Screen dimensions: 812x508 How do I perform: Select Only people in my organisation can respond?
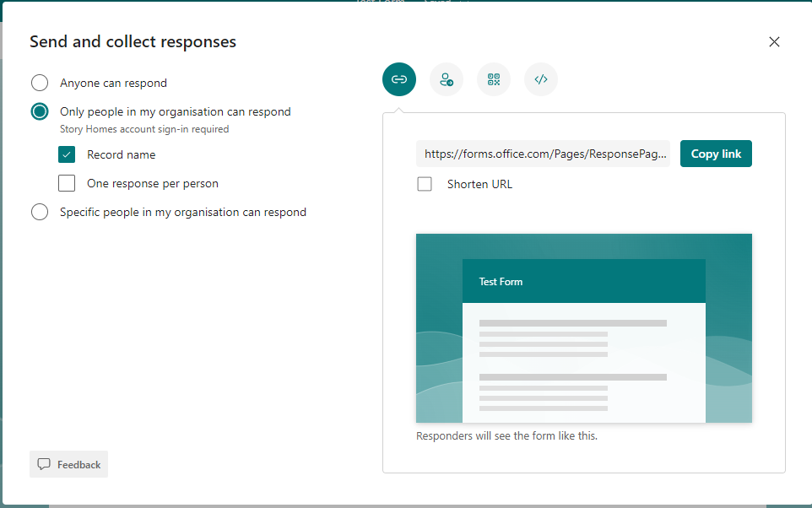click(x=40, y=111)
